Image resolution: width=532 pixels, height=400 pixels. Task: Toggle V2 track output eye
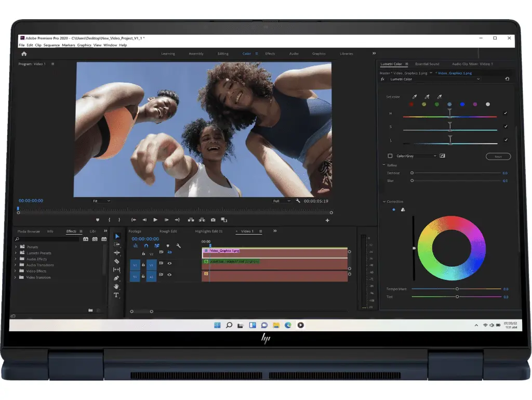coord(169,252)
